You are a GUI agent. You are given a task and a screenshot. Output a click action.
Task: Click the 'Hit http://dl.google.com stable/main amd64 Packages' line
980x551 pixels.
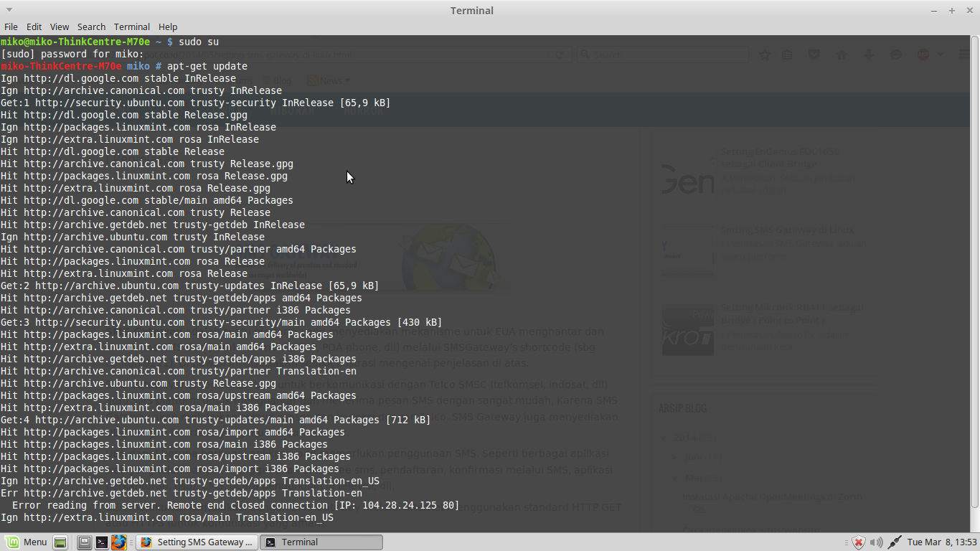[147, 200]
